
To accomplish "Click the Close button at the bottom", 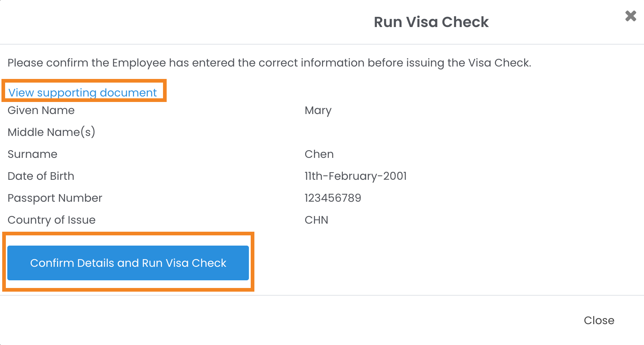I will [599, 320].
